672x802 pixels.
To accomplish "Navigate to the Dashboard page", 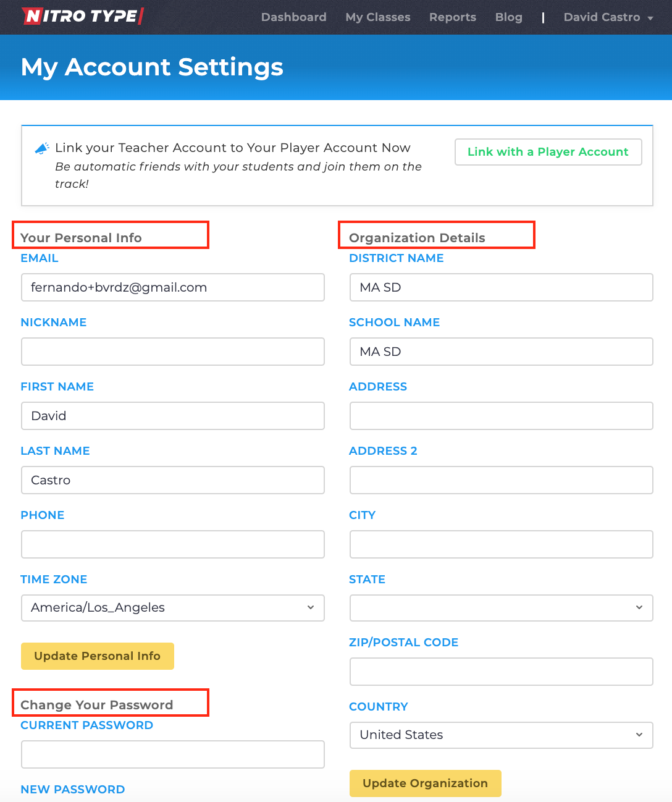I will pos(293,17).
